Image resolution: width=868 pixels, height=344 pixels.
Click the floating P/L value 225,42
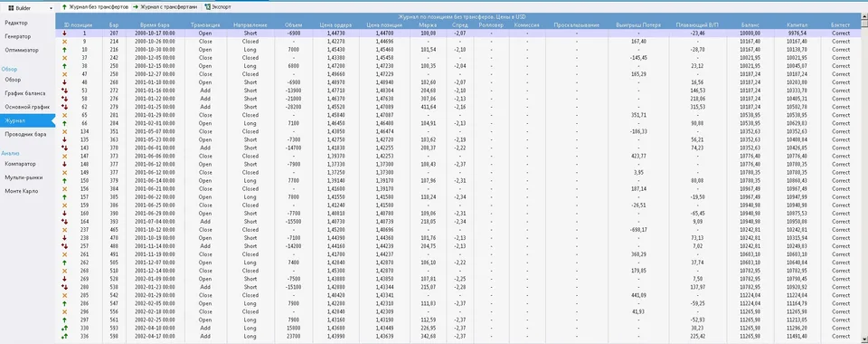[697, 336]
